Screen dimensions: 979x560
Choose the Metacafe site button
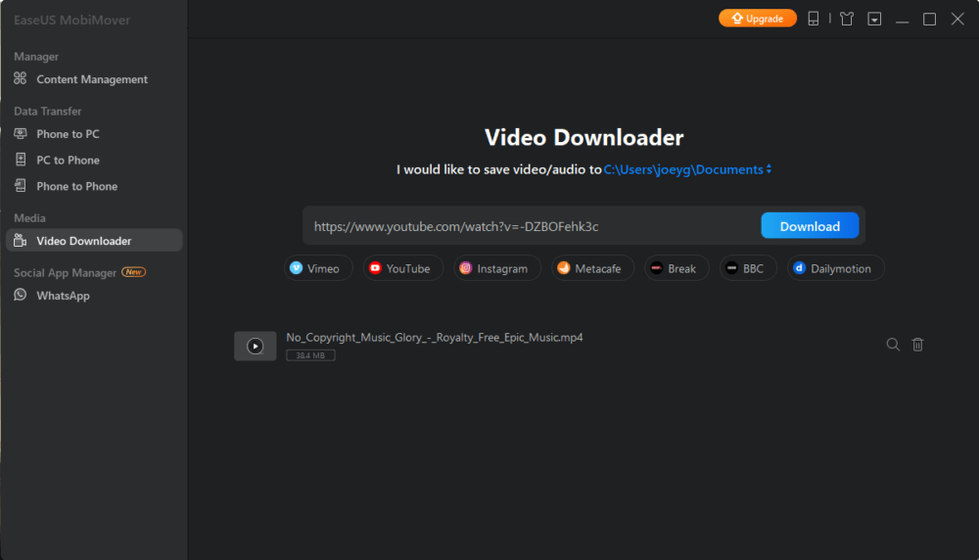click(x=592, y=268)
